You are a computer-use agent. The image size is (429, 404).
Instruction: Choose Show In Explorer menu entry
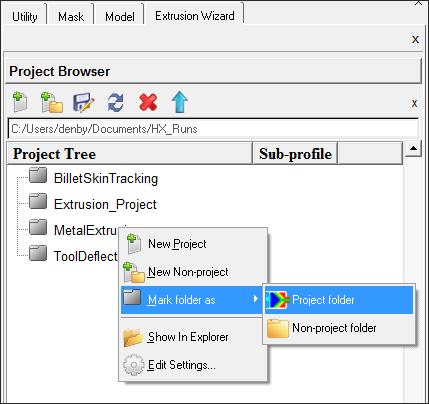194,337
